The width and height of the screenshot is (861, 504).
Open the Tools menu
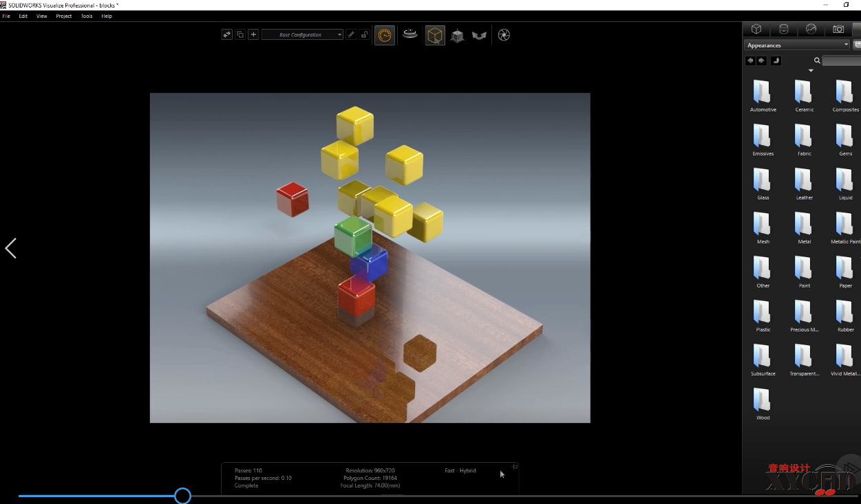coord(87,16)
